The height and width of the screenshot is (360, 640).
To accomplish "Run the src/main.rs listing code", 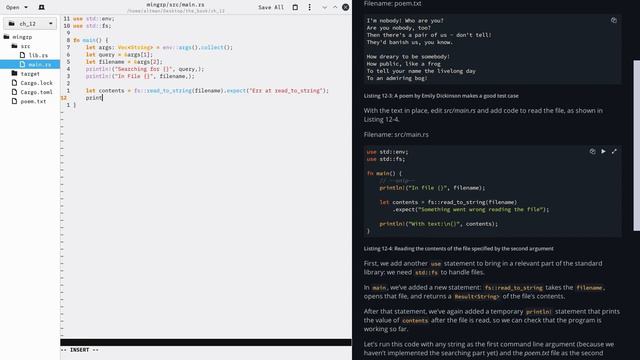I will pyautogui.click(x=603, y=151).
